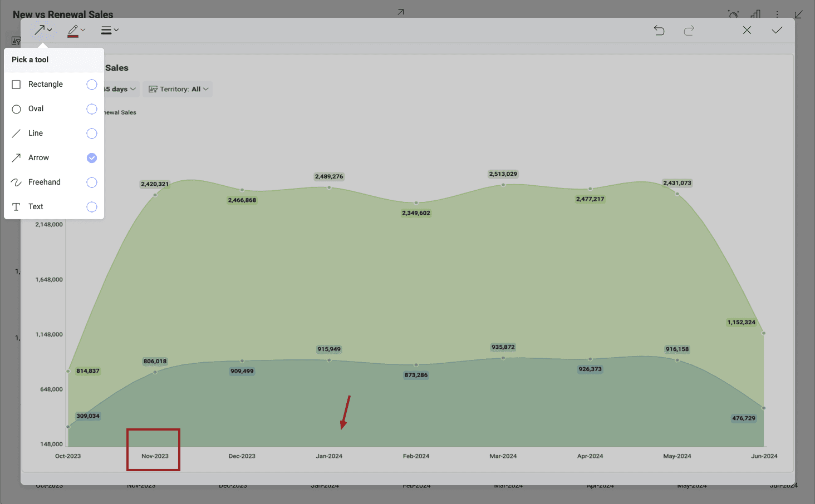
Task: Select the Oval tool radio button
Action: (x=92, y=109)
